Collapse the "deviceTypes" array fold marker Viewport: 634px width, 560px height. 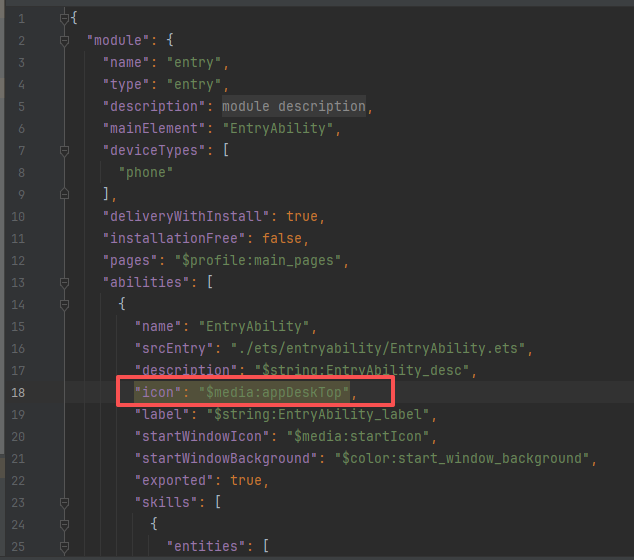64,151
